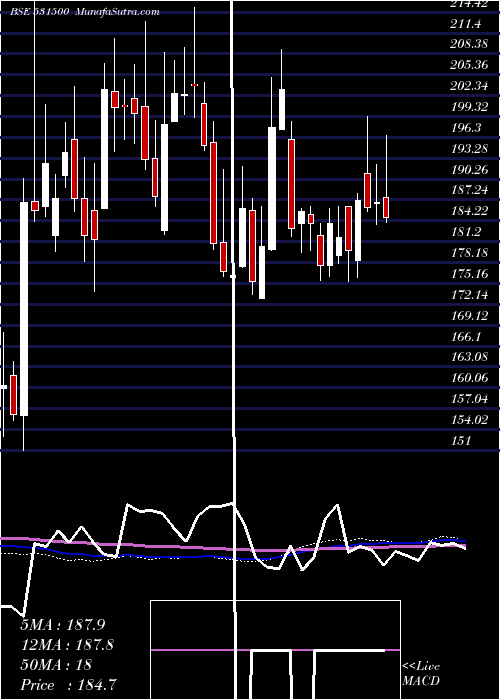Click the 151 price axis label

461,441
